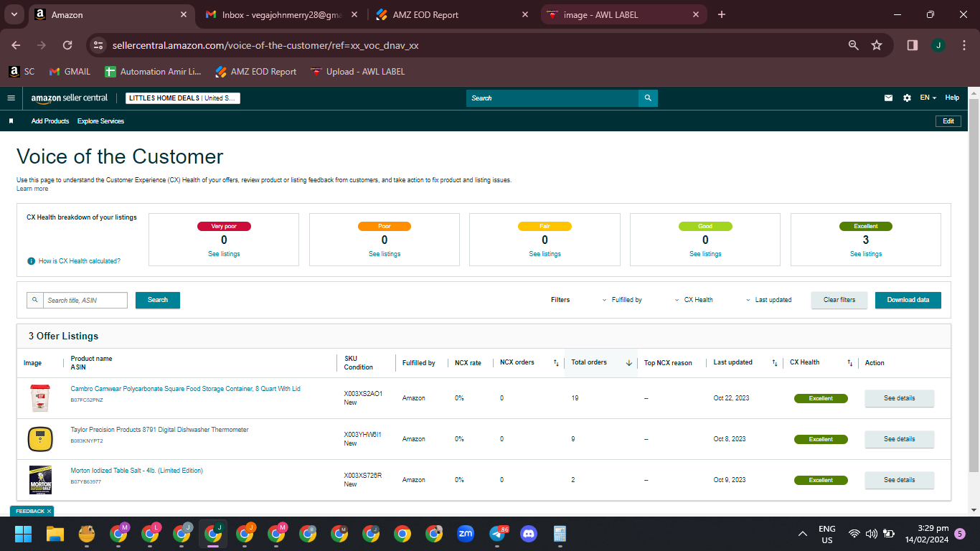Screen dimensions: 980x551
Task: Open the LITTLES HOME DEALS account switcher
Action: tap(183, 98)
